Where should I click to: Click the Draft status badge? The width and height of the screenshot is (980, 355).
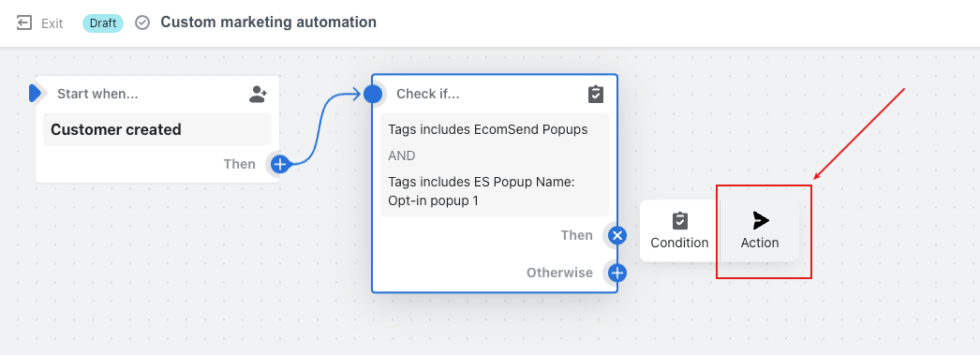pos(102,23)
